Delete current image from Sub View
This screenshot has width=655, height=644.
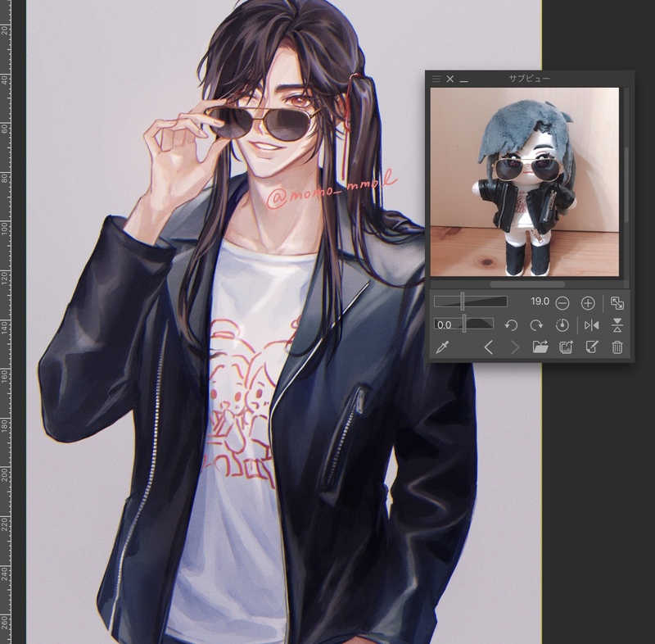[617, 347]
